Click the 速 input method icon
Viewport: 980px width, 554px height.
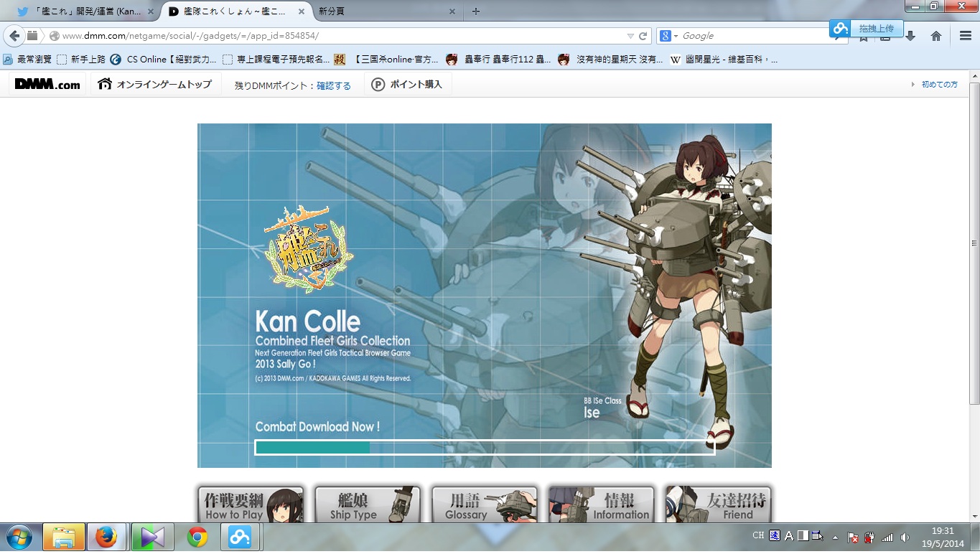[775, 535]
